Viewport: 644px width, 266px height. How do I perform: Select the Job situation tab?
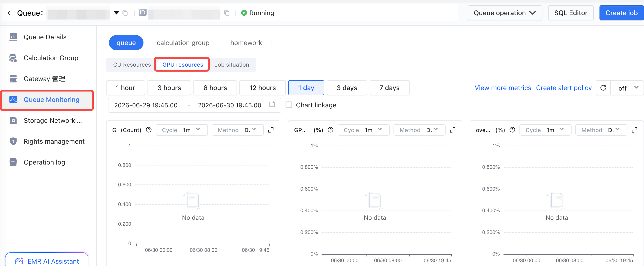232,65
